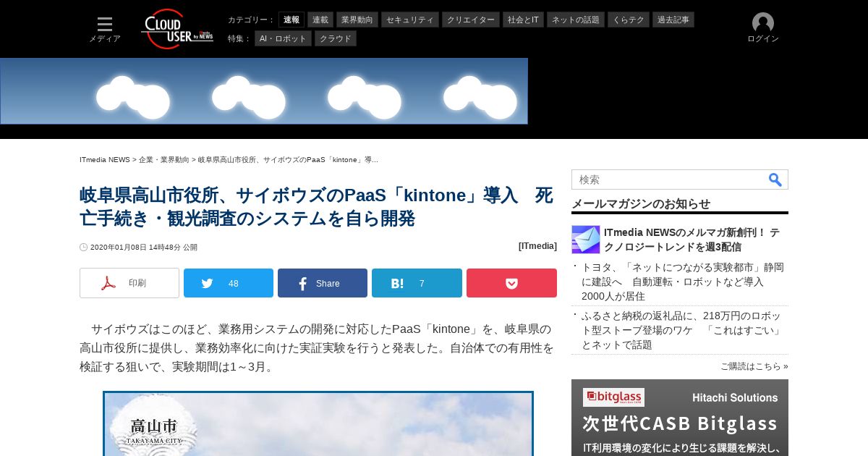Screen dimensions: 868x456
Task: Go to 企業・業界動向 breadcrumb link
Action: point(164,159)
